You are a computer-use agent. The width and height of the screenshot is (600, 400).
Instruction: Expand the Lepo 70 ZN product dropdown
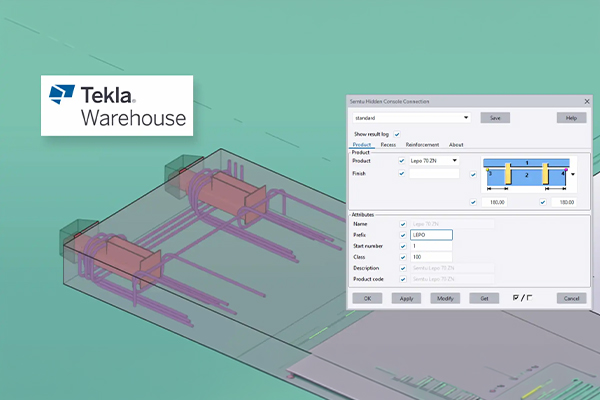pyautogui.click(x=454, y=160)
